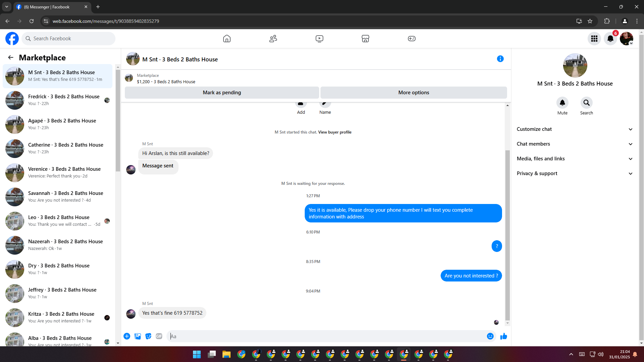Open the Video (Watch) icon
Viewport: 644px width, 362px height.
click(319, 39)
